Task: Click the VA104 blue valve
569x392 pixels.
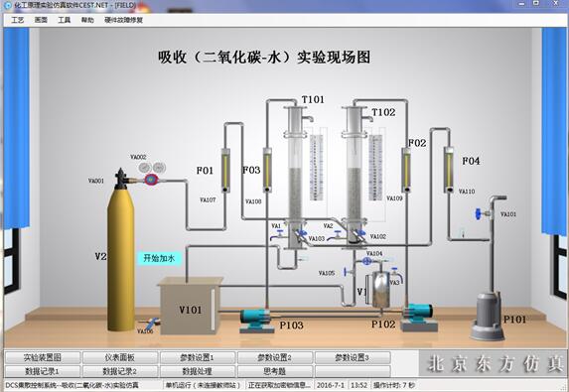Action: [x=366, y=261]
